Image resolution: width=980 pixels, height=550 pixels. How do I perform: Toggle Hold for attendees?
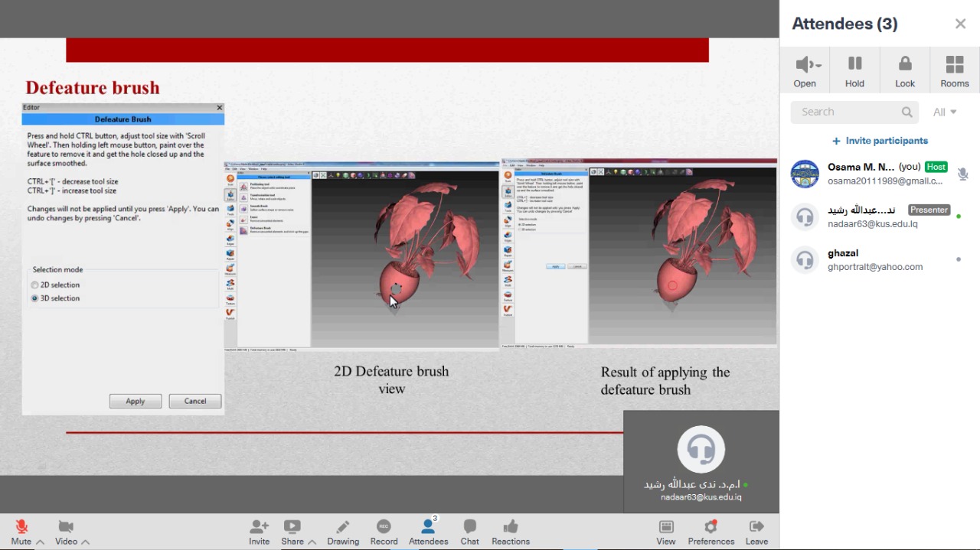coord(854,70)
